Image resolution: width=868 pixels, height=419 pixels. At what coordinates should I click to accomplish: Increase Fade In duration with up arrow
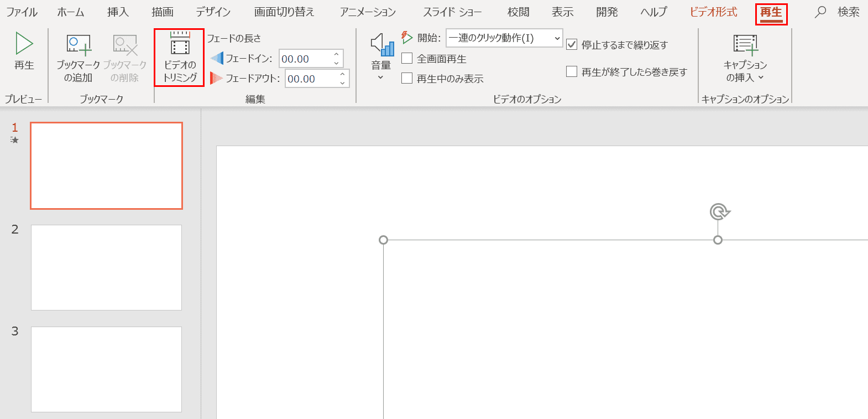336,54
